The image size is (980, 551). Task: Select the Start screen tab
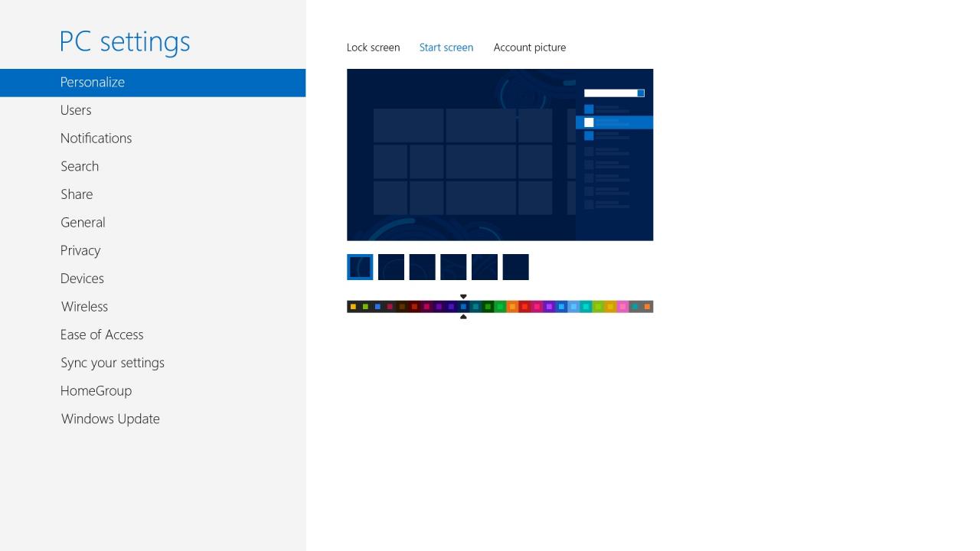click(x=446, y=47)
